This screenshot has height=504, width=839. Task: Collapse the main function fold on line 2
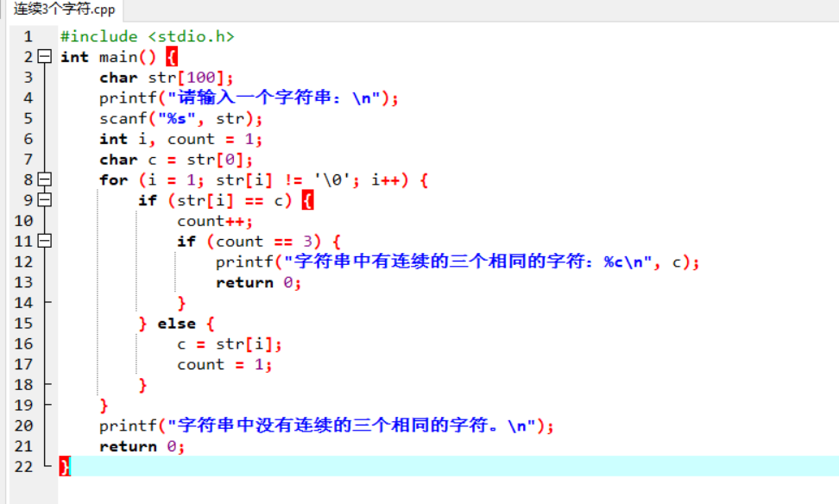point(45,56)
